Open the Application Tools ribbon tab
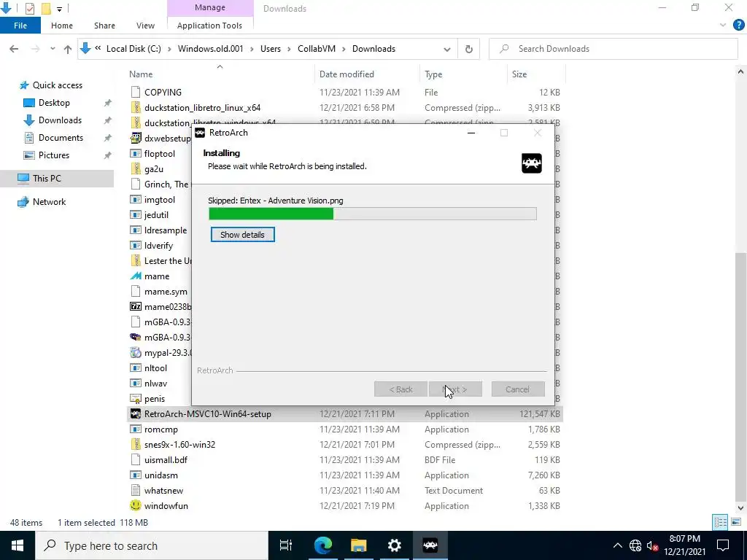 click(209, 26)
